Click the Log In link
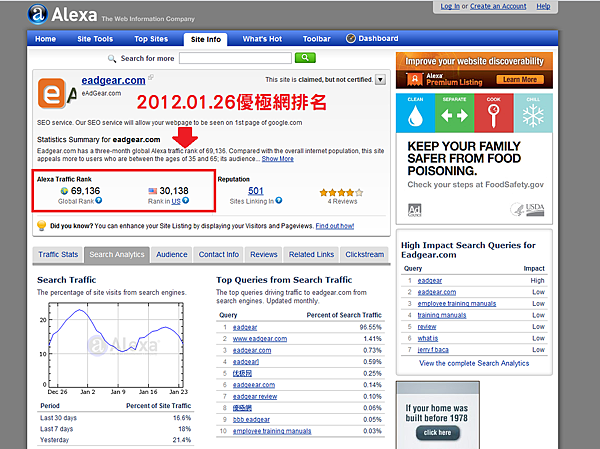 450,6
